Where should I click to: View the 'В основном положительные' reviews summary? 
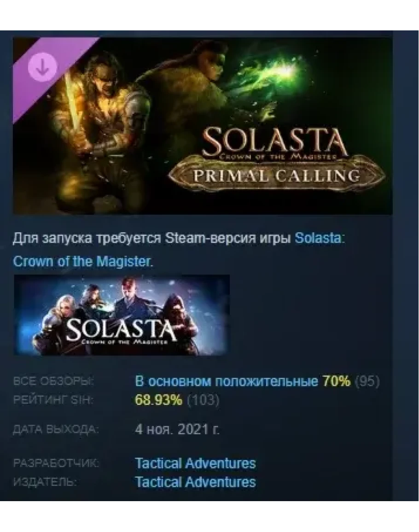pos(226,381)
